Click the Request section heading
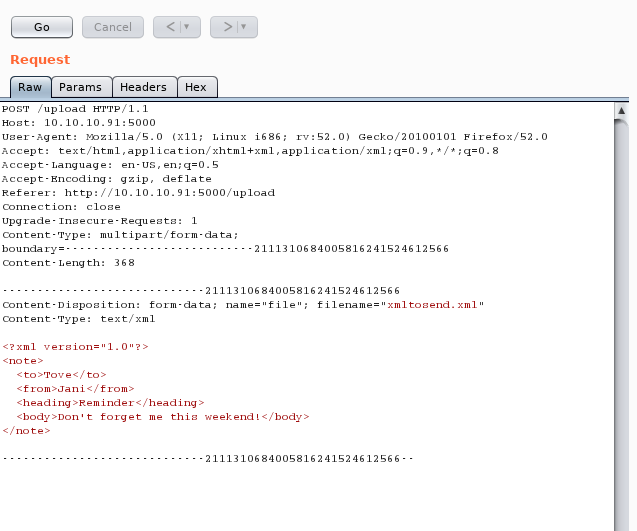This screenshot has width=637, height=531. [40, 60]
